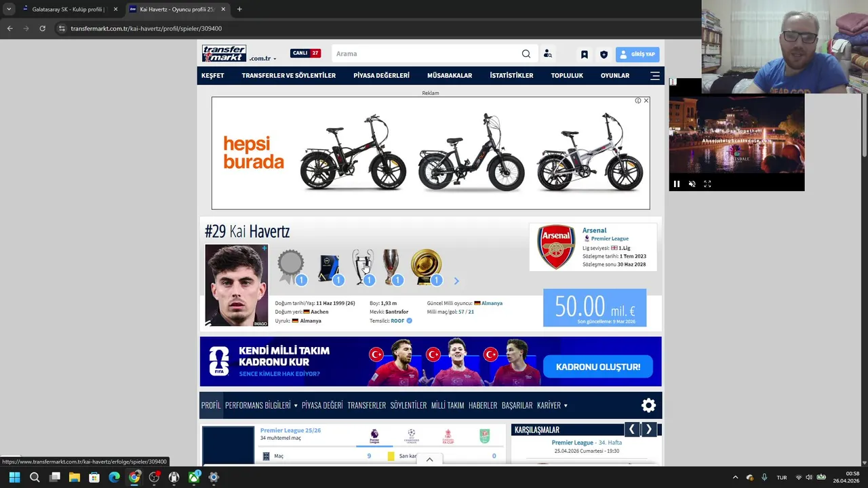868x488 pixels.
Task: Open the İSTATİSTİKLER menu
Action: coord(511,75)
